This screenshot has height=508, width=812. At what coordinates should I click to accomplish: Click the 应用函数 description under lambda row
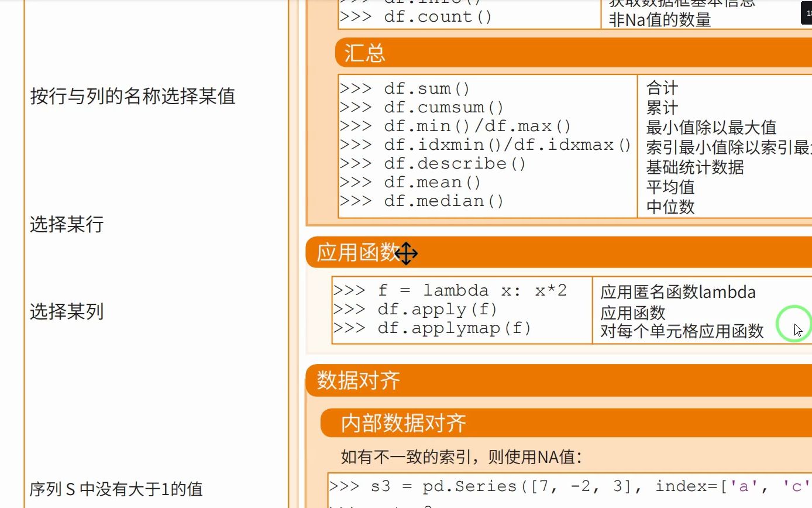point(633,313)
